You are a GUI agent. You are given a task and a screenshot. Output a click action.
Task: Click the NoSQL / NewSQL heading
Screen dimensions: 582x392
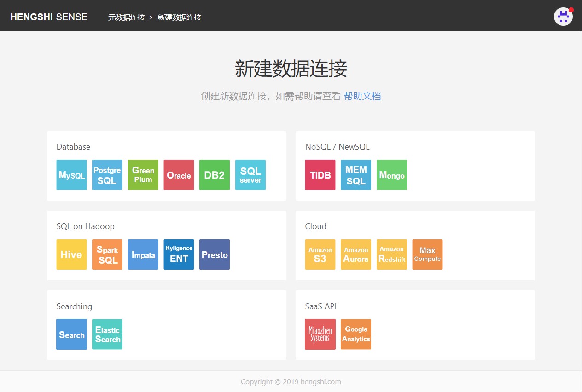point(337,147)
